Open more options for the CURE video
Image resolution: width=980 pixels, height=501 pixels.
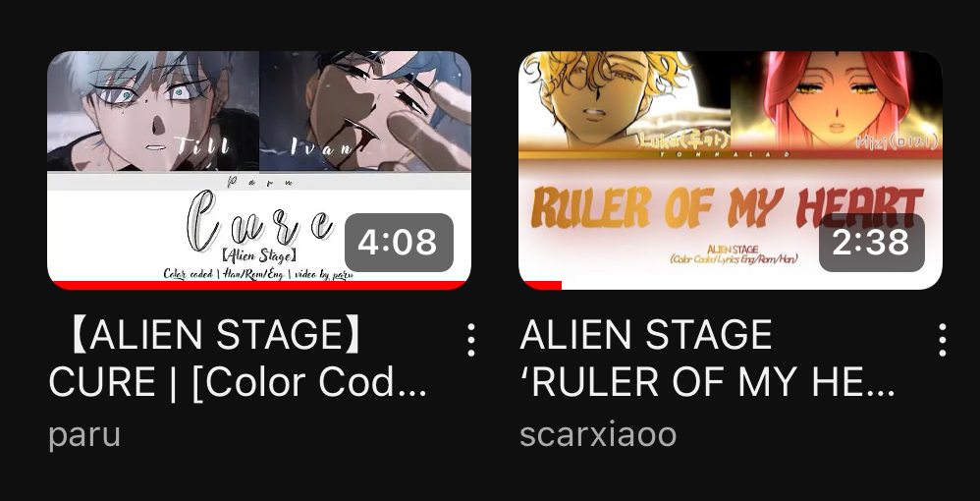pos(471,340)
